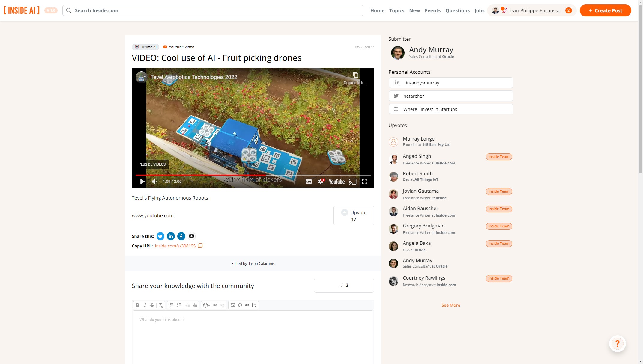The image size is (643, 364).
Task: Insert special character Omega symbol
Action: [x=240, y=305]
